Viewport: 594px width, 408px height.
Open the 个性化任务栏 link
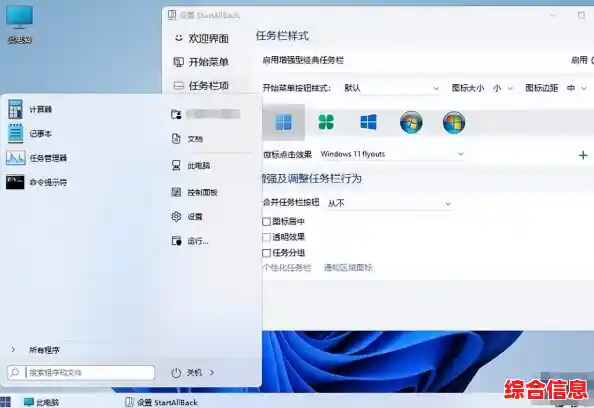click(x=287, y=268)
